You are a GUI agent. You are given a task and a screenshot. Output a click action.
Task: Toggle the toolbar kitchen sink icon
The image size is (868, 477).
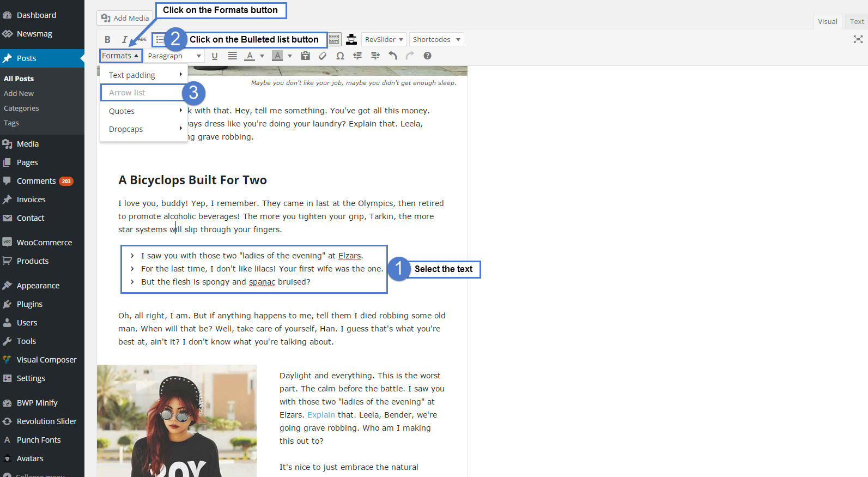coord(334,39)
